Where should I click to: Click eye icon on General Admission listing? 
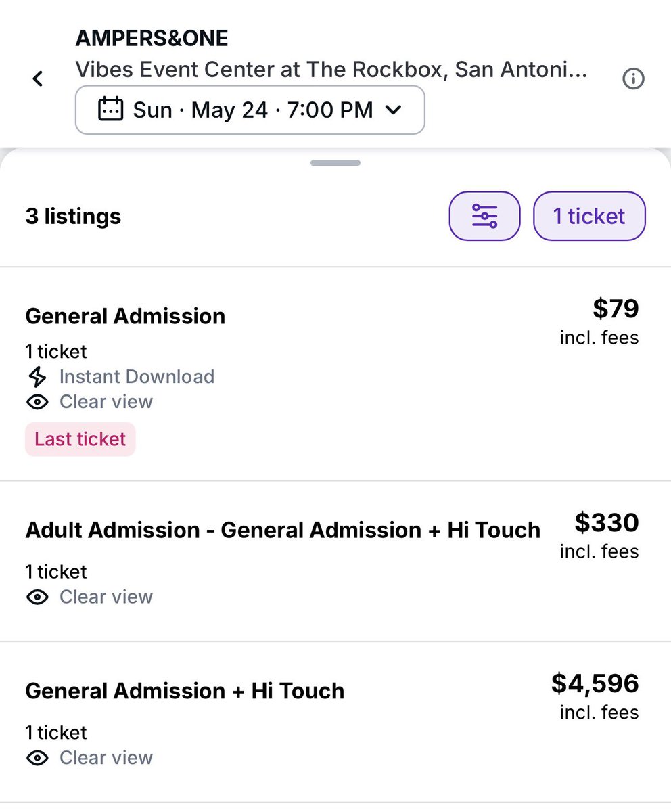point(37,402)
